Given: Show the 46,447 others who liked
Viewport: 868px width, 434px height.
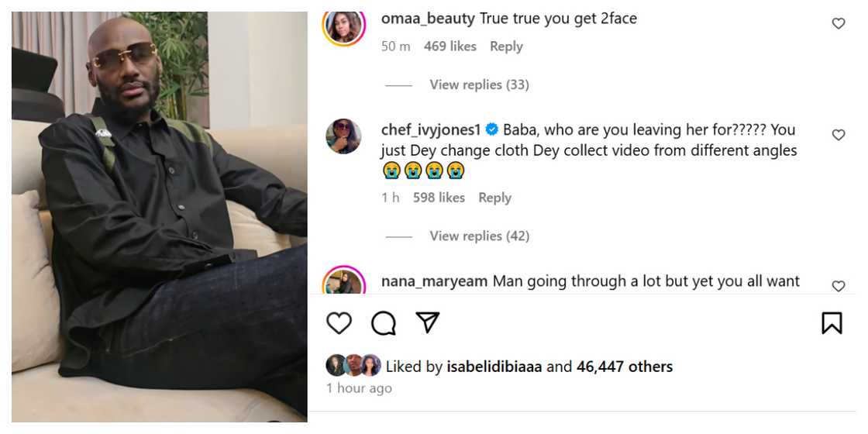Looking at the screenshot, I should [x=625, y=367].
